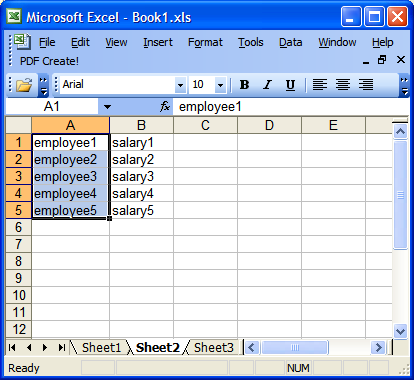
Task: Align text right
Action: point(366,85)
